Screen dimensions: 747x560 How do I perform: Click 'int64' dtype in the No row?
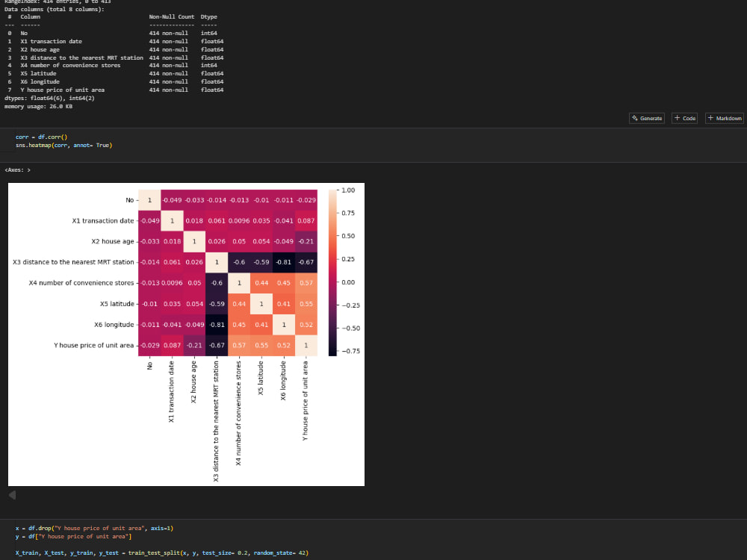point(208,34)
